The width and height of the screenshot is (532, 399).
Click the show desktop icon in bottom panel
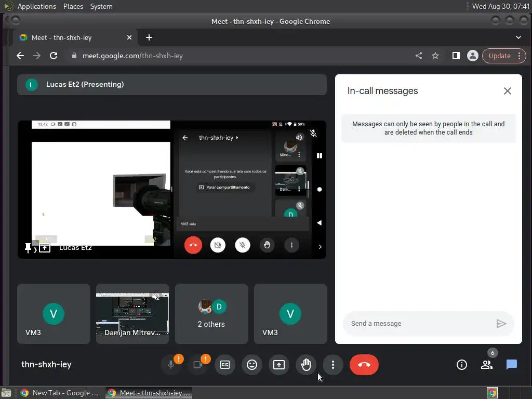(x=6, y=393)
